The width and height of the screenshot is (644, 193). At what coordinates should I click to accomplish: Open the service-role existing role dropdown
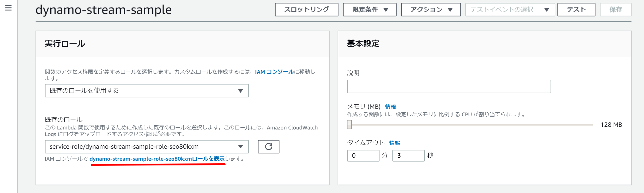point(146,147)
